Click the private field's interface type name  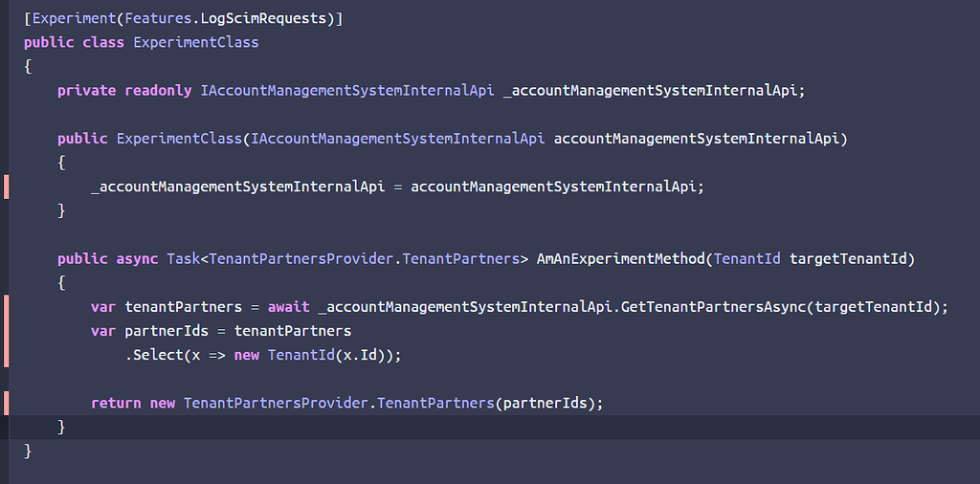click(x=346, y=91)
